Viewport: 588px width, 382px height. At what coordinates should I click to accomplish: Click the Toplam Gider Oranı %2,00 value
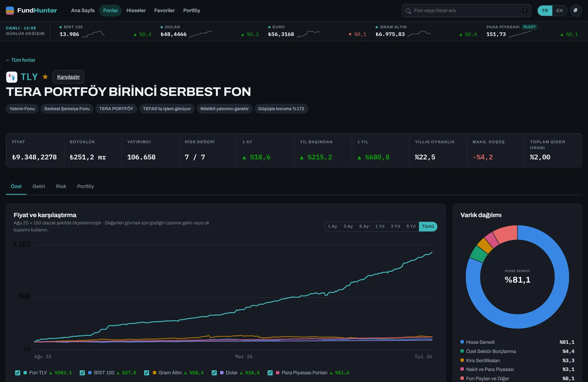(x=540, y=157)
